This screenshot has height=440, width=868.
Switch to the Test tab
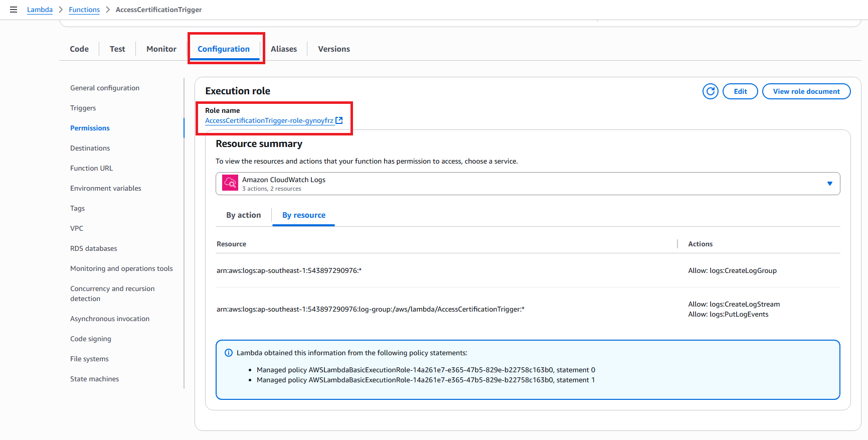(117, 49)
